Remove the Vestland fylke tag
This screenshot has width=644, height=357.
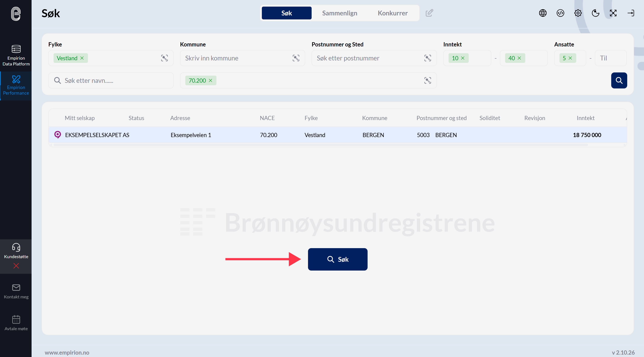[x=82, y=58]
